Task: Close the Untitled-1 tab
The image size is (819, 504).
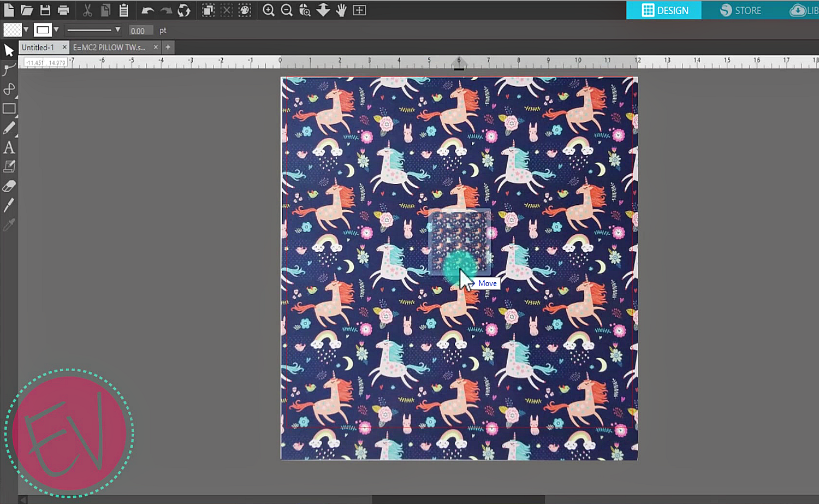Action: pyautogui.click(x=64, y=48)
